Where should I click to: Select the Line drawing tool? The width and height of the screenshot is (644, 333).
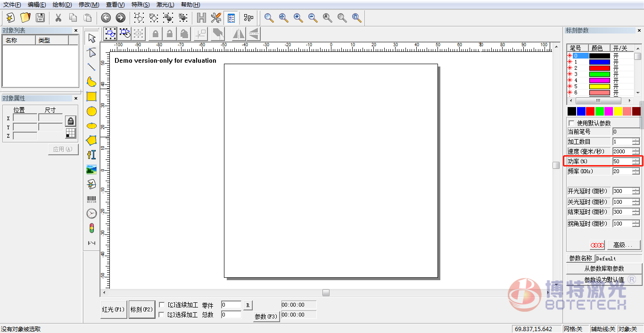pyautogui.click(x=92, y=67)
